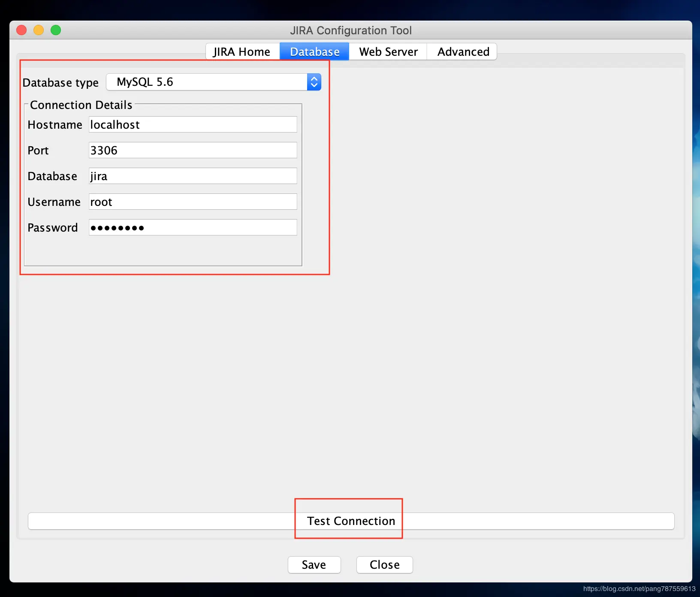This screenshot has width=700, height=597.
Task: Switch to the JIRA Home tab
Action: click(x=242, y=52)
